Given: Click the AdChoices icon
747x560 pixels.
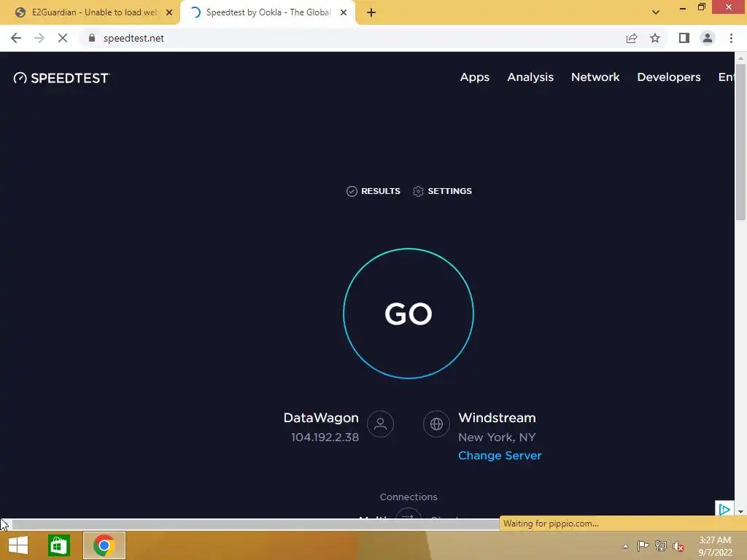Looking at the screenshot, I should (724, 510).
